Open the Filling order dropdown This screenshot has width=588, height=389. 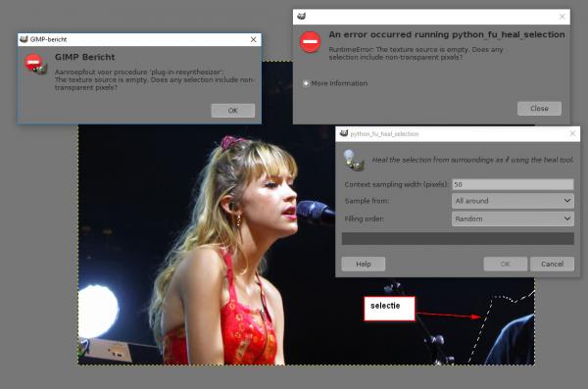coord(513,219)
